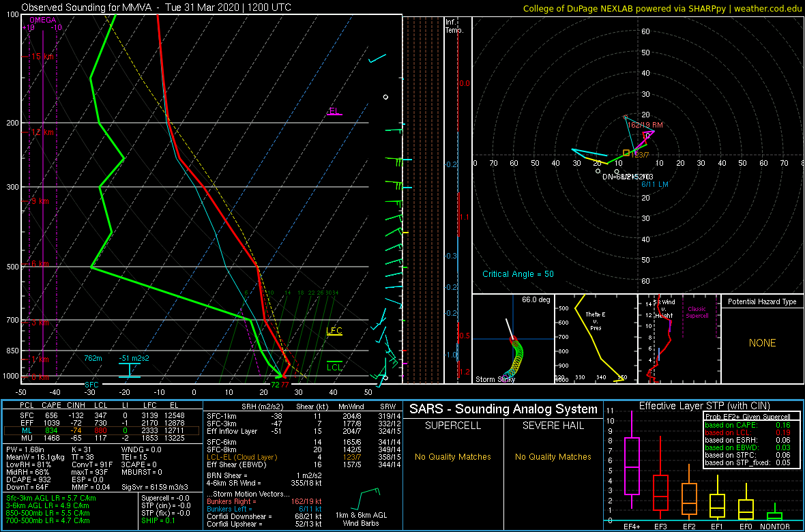Image resolution: width=805 pixels, height=532 pixels.
Task: Click the 66.0 deg slinky tilt value
Action: (536, 299)
